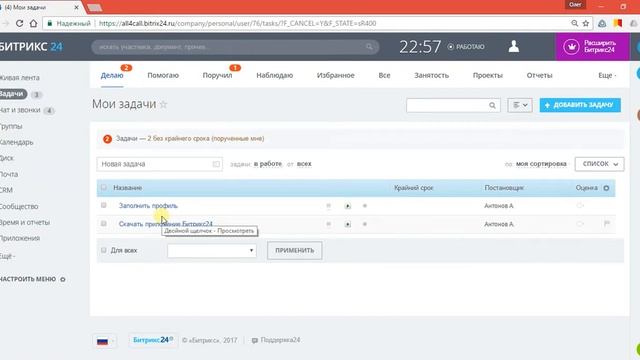Screen dimensions: 640x360
Task: Click the Настроить меню link
Action: 28,279
